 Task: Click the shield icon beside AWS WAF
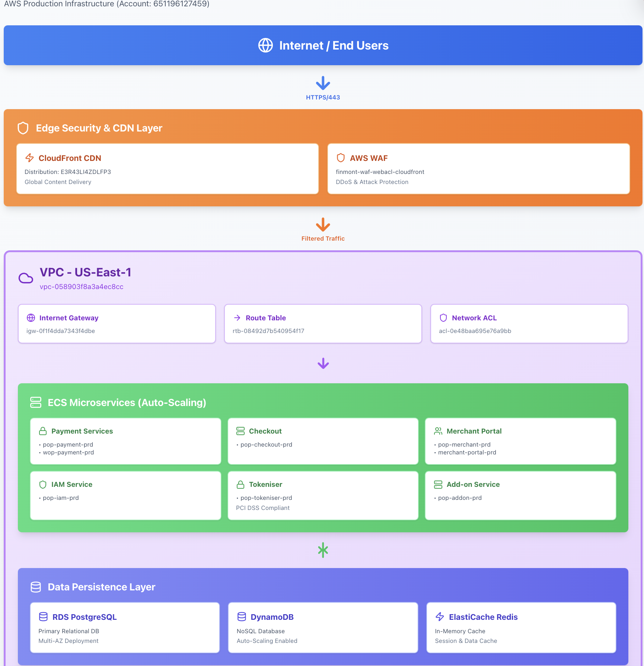click(341, 158)
